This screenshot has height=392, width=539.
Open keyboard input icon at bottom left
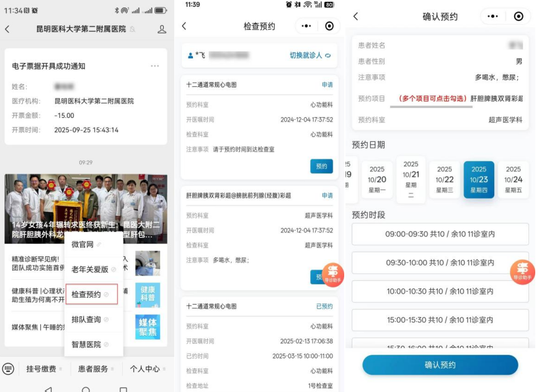coord(8,368)
